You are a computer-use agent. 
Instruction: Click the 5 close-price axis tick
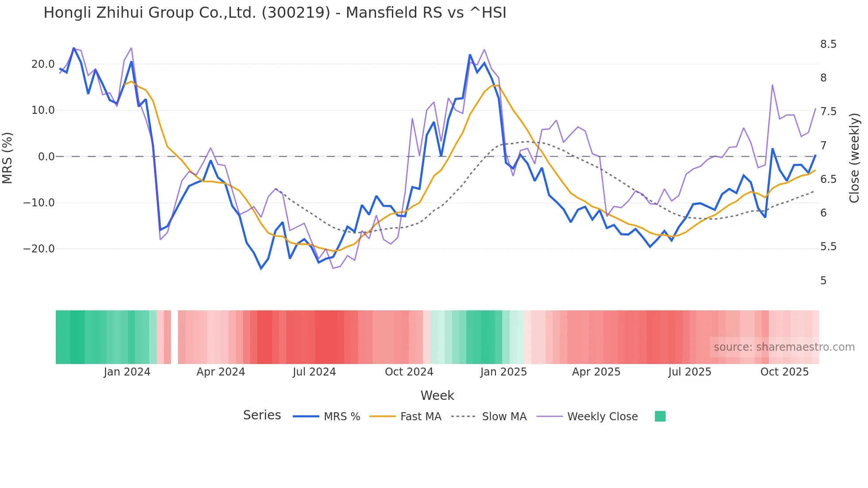(x=823, y=281)
